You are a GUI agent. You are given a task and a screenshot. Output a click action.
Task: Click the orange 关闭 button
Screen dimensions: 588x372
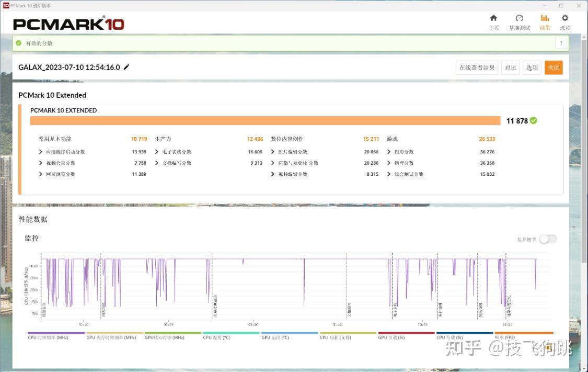tap(554, 67)
